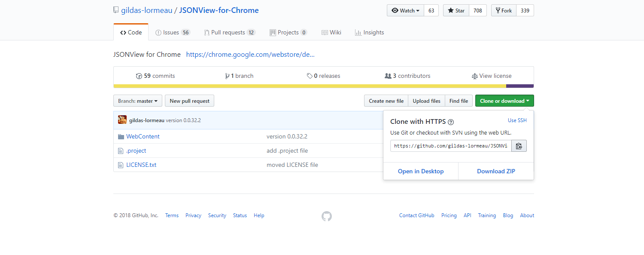The width and height of the screenshot is (644, 255).
Task: Click the yellow JavaScript language bar
Action: (x=310, y=86)
